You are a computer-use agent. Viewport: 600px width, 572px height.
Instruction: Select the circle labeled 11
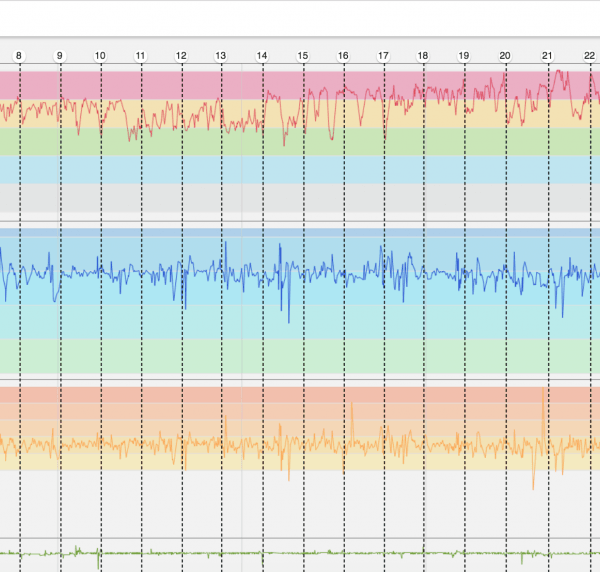point(140,56)
